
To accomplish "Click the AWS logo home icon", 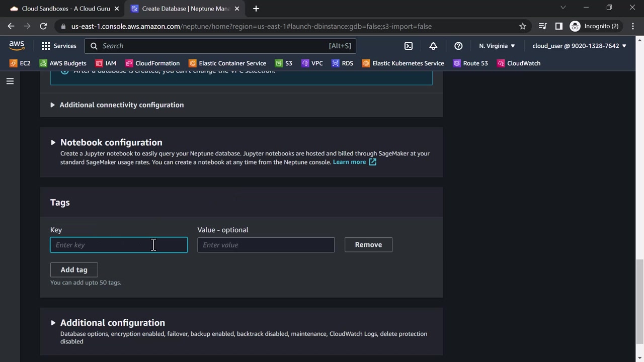I will pyautogui.click(x=17, y=46).
